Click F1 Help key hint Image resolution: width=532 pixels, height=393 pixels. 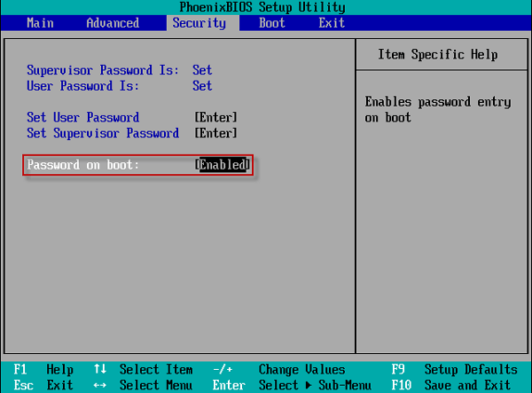click(x=43, y=369)
